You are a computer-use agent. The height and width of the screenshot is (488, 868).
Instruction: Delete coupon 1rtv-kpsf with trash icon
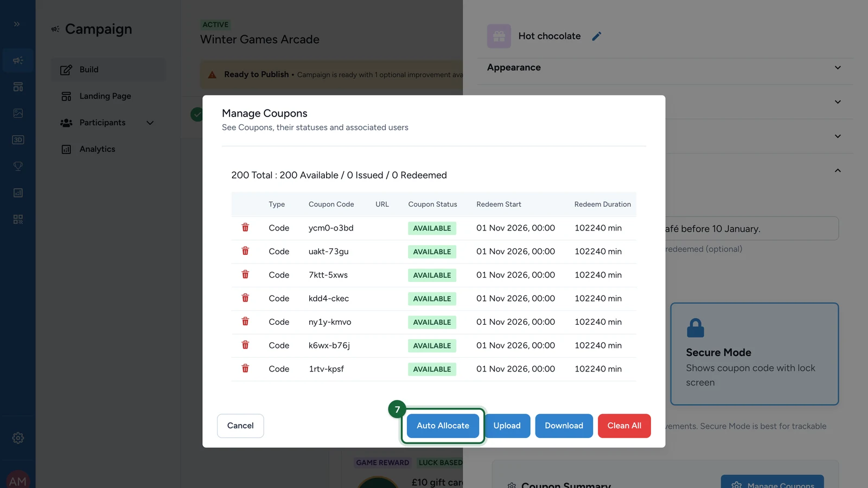pyautogui.click(x=245, y=368)
